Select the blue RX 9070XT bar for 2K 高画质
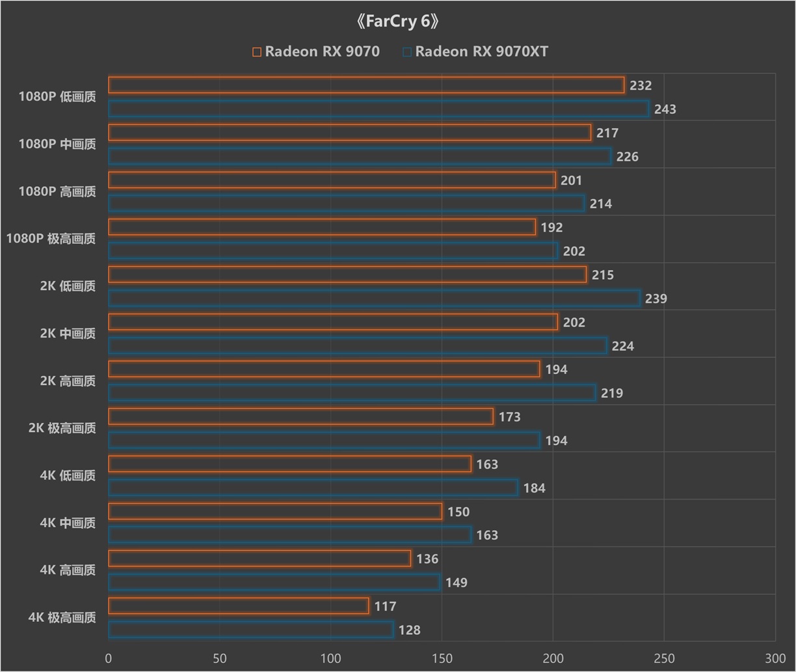The height and width of the screenshot is (672, 796). tap(352, 393)
